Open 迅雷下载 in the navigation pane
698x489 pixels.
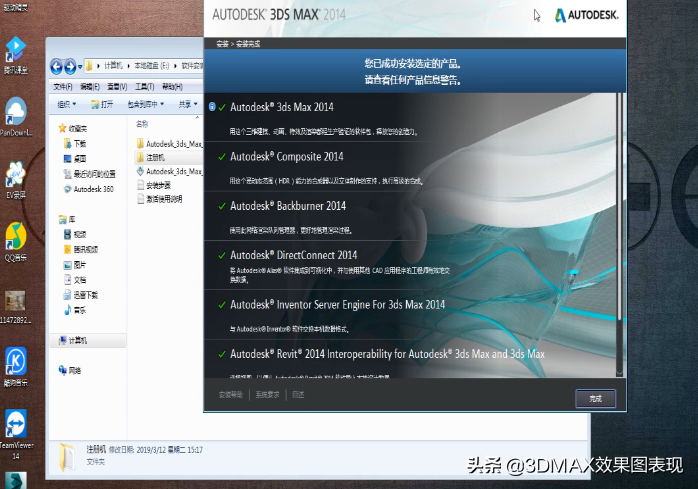pos(81,295)
